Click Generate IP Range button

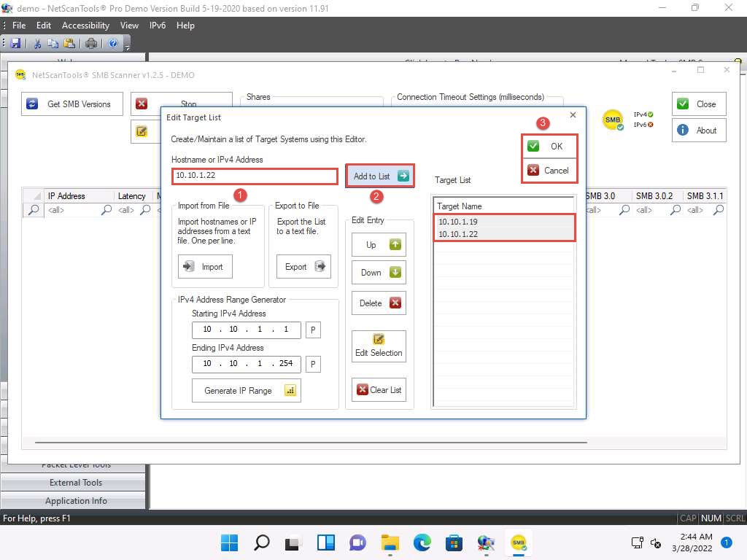click(x=247, y=391)
